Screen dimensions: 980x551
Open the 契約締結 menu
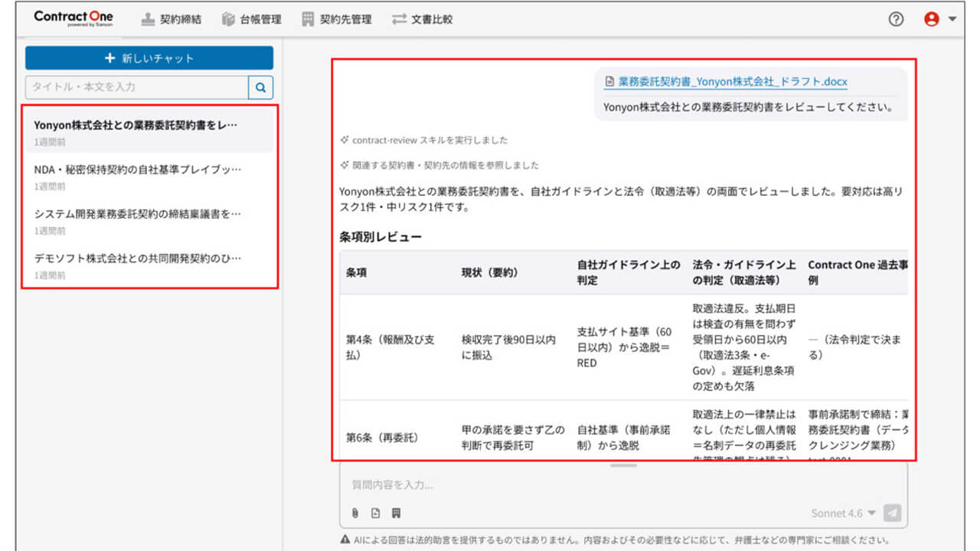click(171, 19)
